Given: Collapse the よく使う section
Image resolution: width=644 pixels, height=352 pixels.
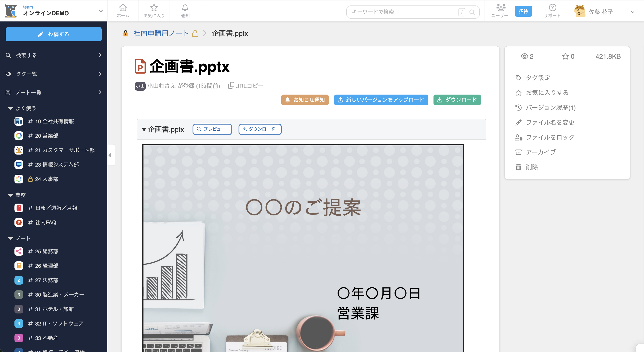Looking at the screenshot, I should click(10, 108).
